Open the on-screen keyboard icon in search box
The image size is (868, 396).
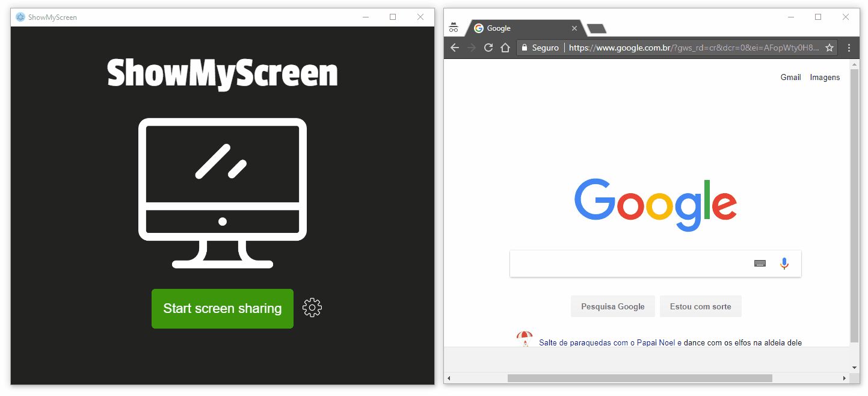tap(760, 264)
